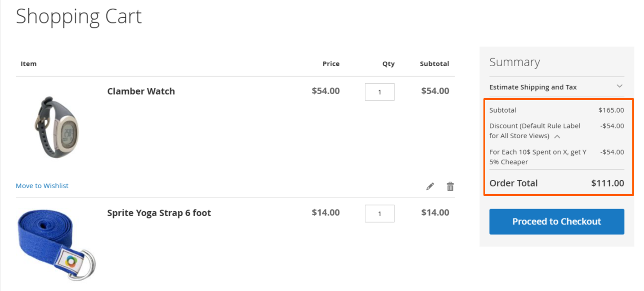The height and width of the screenshot is (291, 644).
Task: Open the Clamber Watch product name link
Action: (x=141, y=91)
